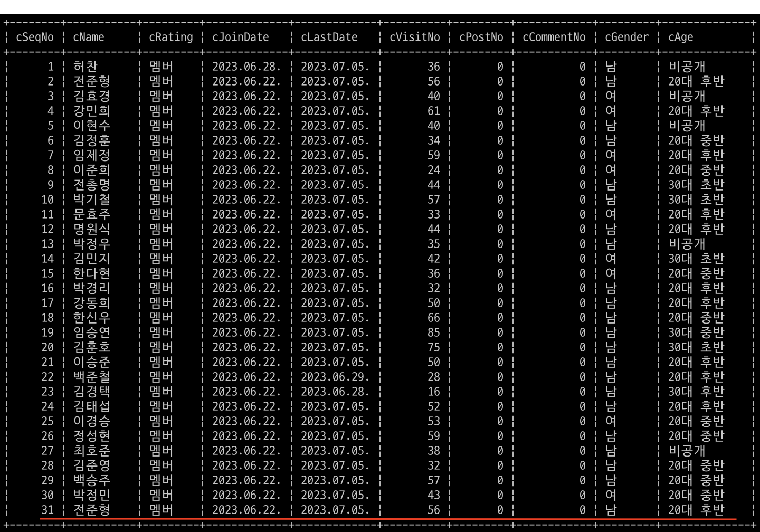Click 전준형 in row 2

[92, 81]
